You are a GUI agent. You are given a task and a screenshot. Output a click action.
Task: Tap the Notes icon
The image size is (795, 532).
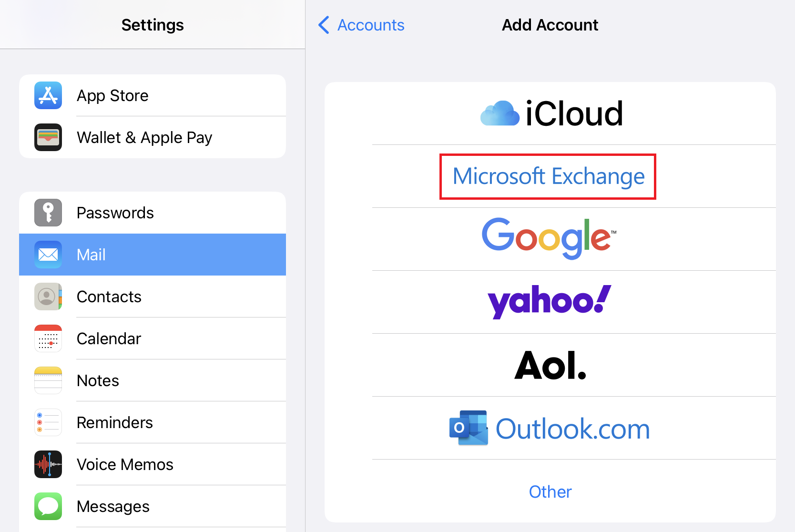tap(48, 380)
